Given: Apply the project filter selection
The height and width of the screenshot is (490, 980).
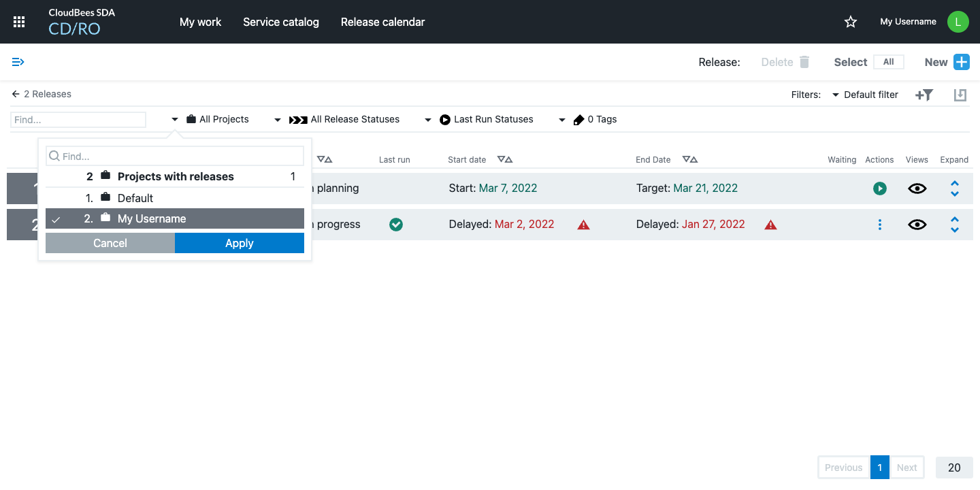Looking at the screenshot, I should [239, 243].
